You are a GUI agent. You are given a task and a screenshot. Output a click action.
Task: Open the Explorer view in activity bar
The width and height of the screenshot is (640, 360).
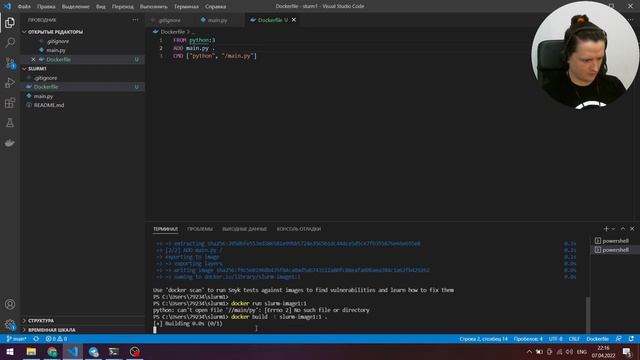[10, 22]
